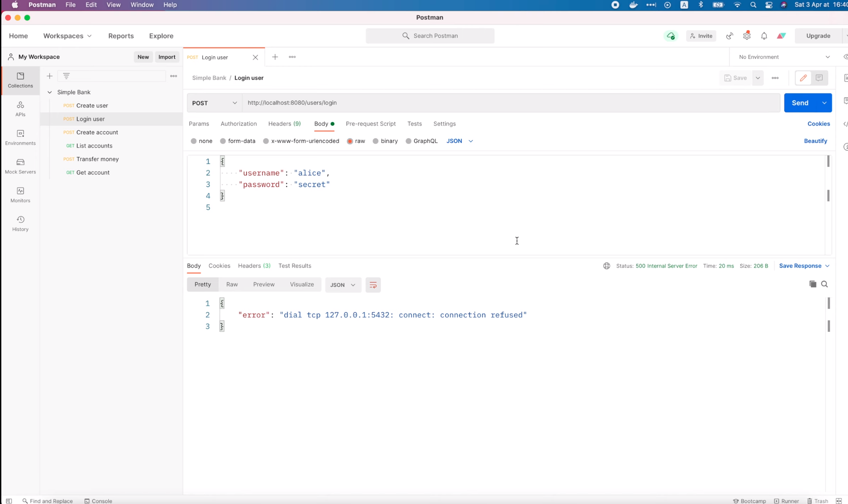
Task: Click the Invite button
Action: [x=701, y=36]
